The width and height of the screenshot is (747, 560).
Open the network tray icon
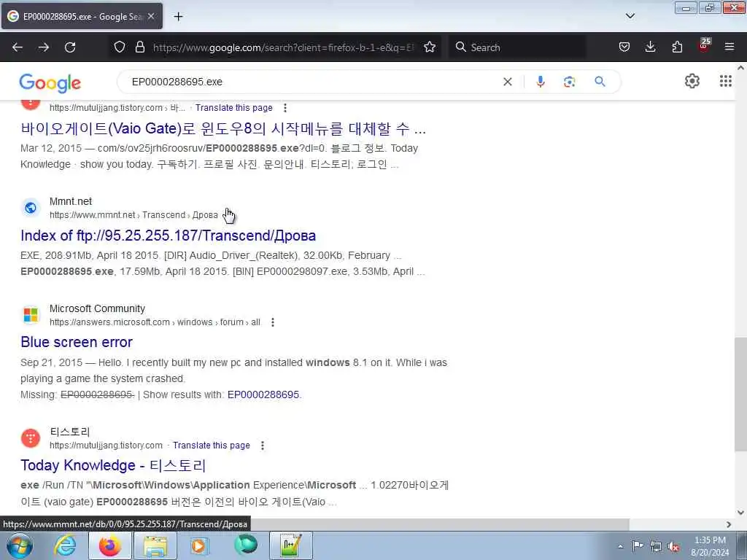point(656,547)
